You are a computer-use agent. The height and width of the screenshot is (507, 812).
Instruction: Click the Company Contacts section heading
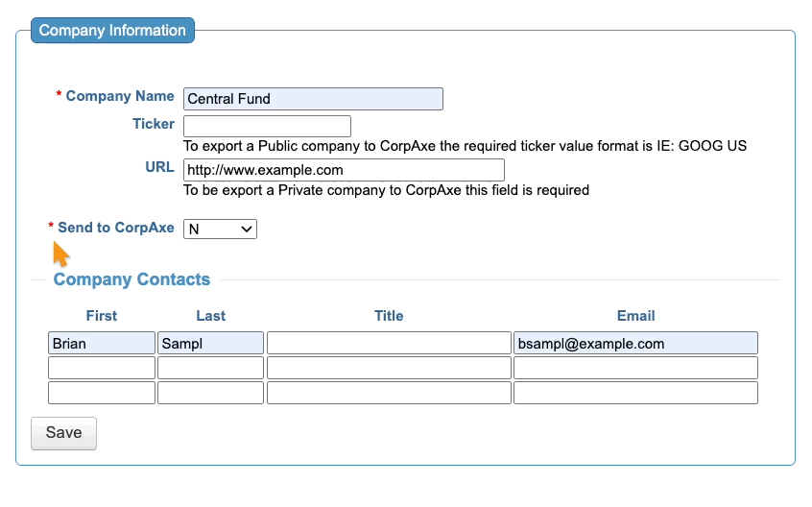tap(131, 279)
